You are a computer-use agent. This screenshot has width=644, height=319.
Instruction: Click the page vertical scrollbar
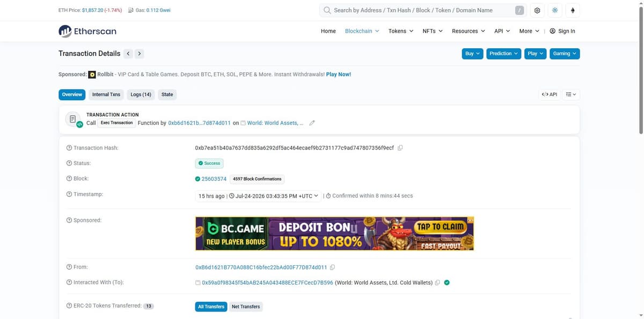coord(640,70)
